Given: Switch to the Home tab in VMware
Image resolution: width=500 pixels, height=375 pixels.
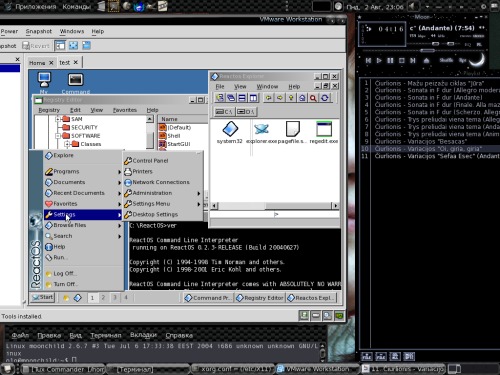Looking at the screenshot, I should tap(37, 63).
